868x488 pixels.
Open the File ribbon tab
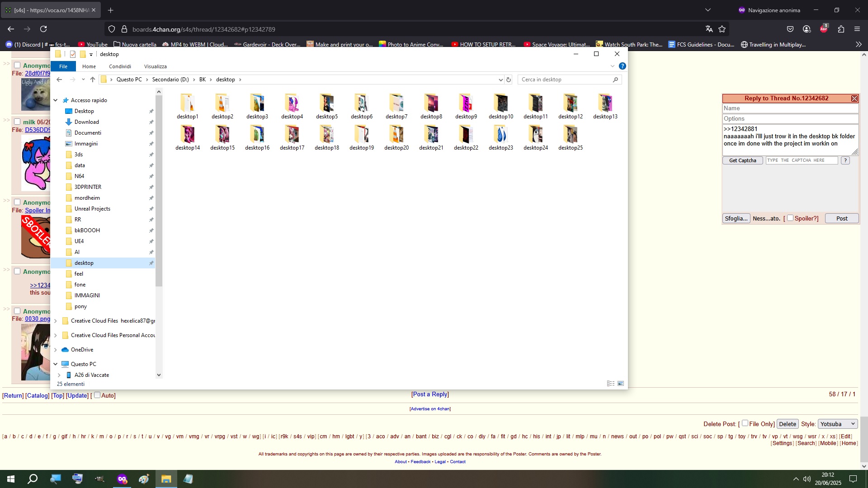(63, 66)
